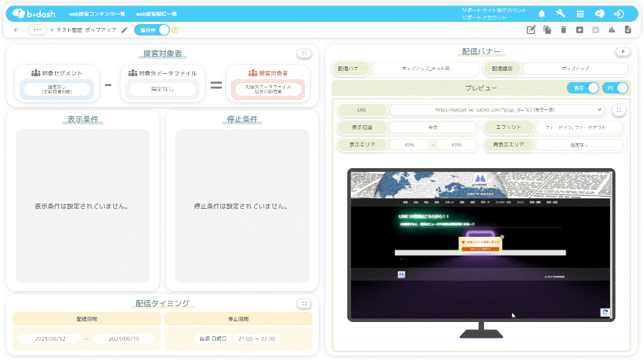The width and height of the screenshot is (644, 362).
Task: Click the テスト配信 ポップアップ title
Action: pos(86,30)
